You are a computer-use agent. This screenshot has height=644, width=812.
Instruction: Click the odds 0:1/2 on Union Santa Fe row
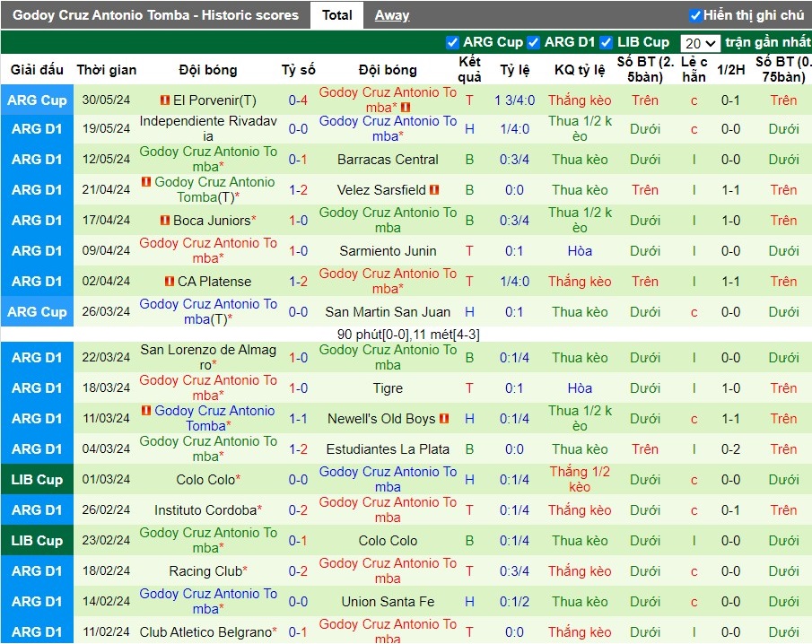[x=514, y=602]
